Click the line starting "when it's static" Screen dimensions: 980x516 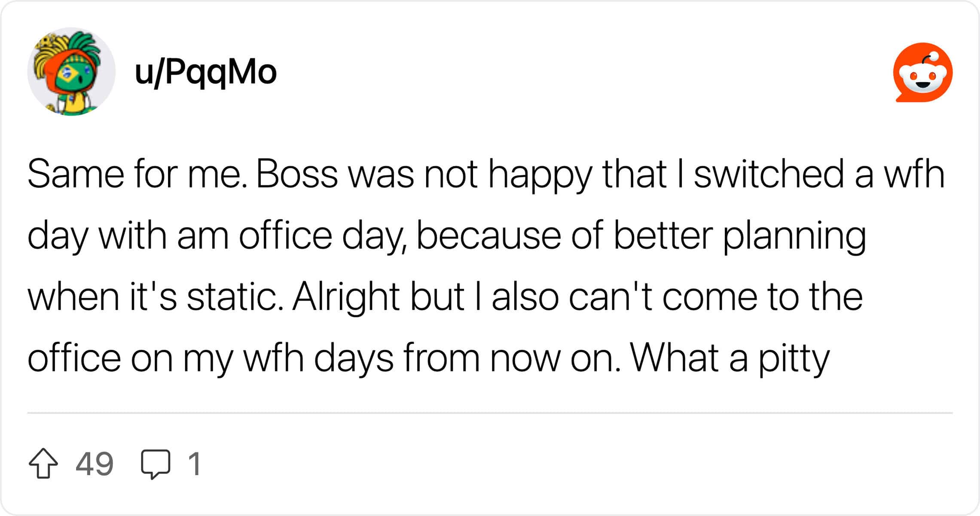tap(445, 297)
